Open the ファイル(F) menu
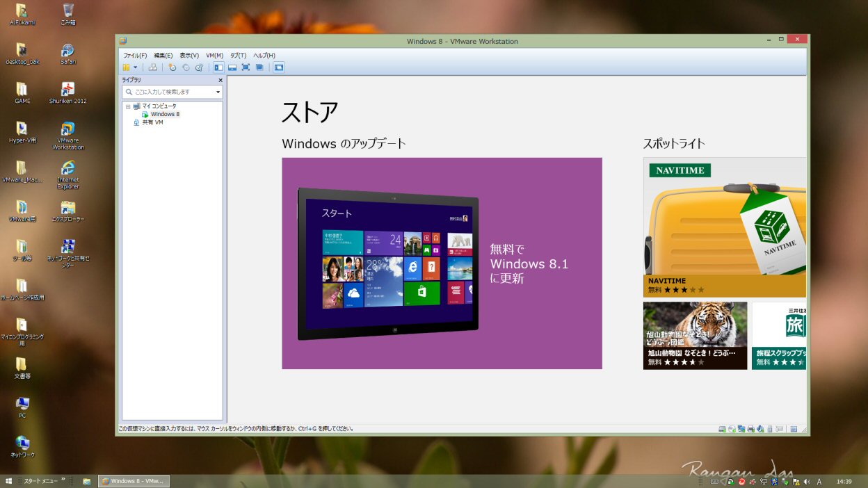The image size is (868, 488). point(135,56)
